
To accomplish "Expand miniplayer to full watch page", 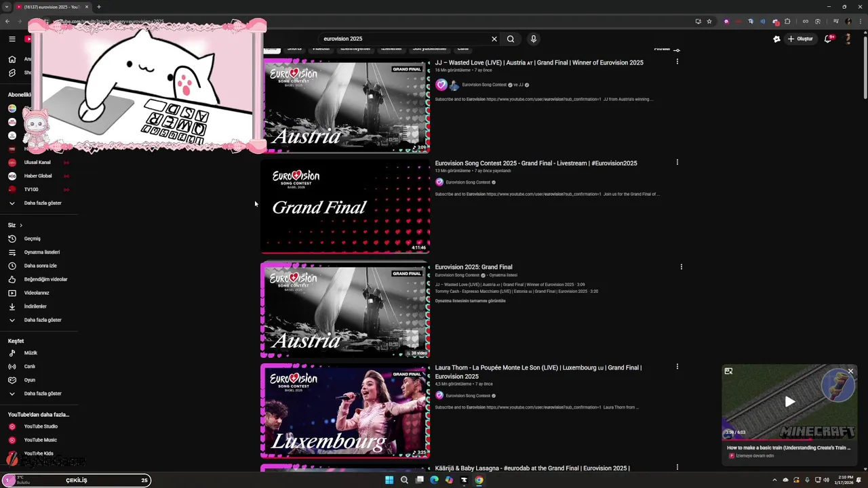I will [728, 371].
